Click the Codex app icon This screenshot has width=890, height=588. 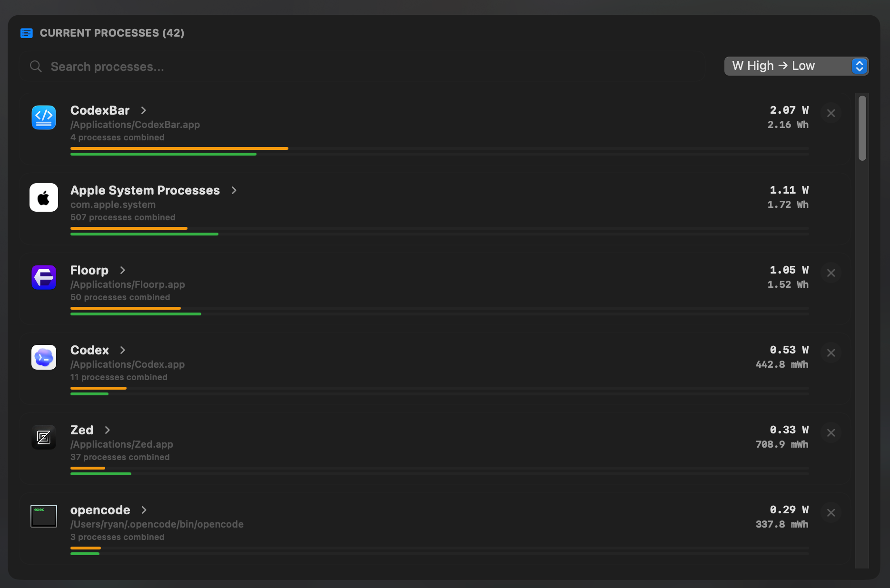[44, 357]
